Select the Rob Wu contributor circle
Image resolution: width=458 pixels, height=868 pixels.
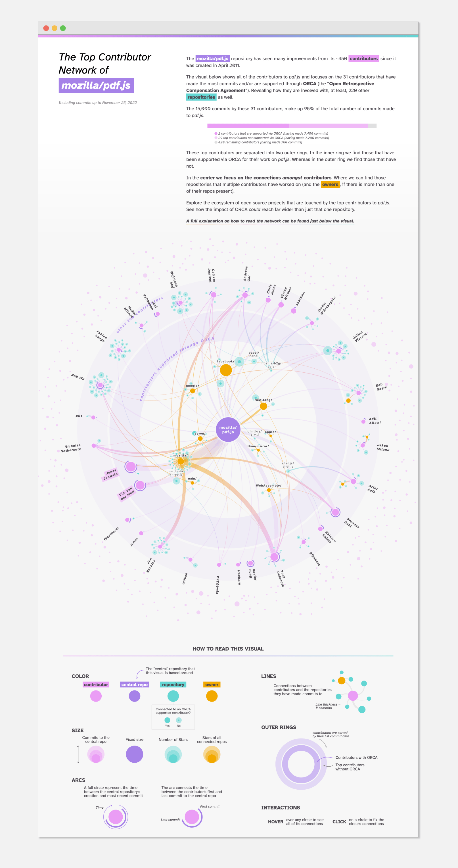pos(100,385)
